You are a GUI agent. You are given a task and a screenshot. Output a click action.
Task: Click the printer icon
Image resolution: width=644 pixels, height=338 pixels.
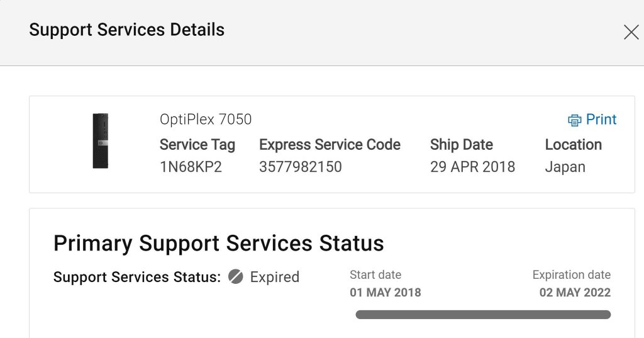[x=575, y=120]
